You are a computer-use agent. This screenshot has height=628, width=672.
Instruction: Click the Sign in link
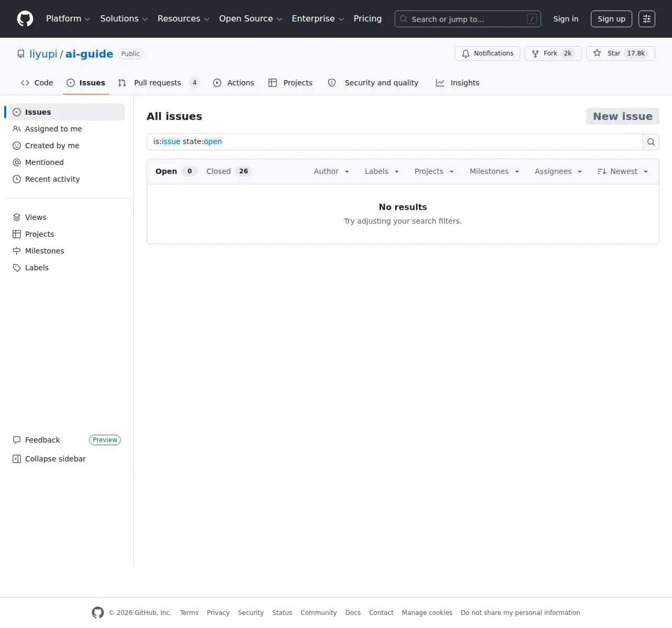[x=566, y=19]
